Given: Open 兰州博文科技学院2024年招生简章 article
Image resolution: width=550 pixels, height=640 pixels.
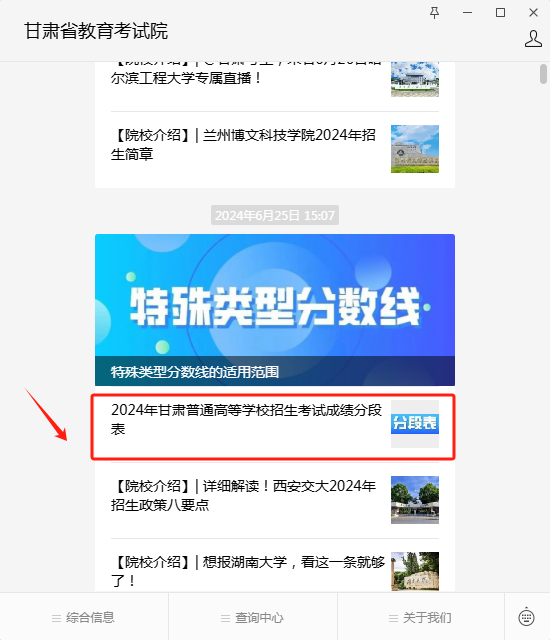Looking at the screenshot, I should [x=275, y=149].
